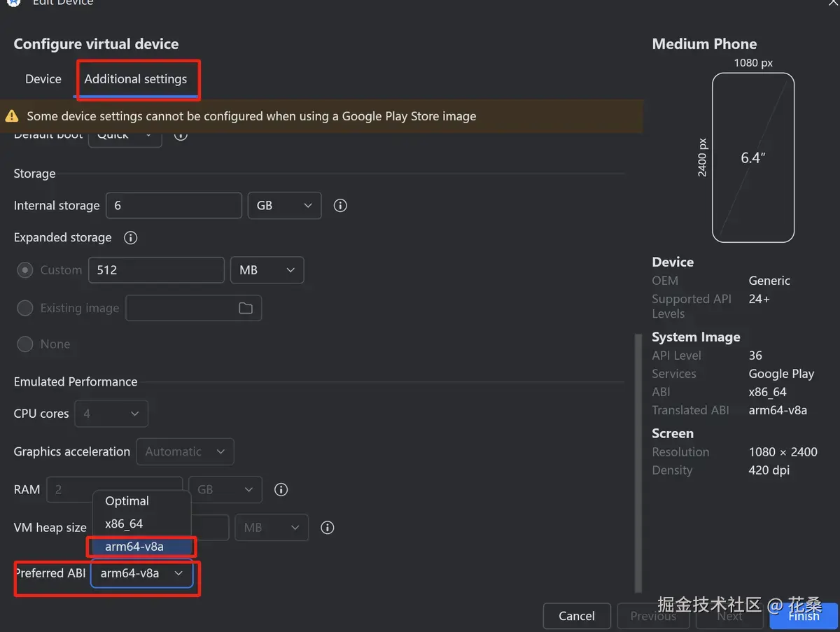The image size is (840, 632).
Task: Click the info icon beside RAM
Action: point(281,489)
